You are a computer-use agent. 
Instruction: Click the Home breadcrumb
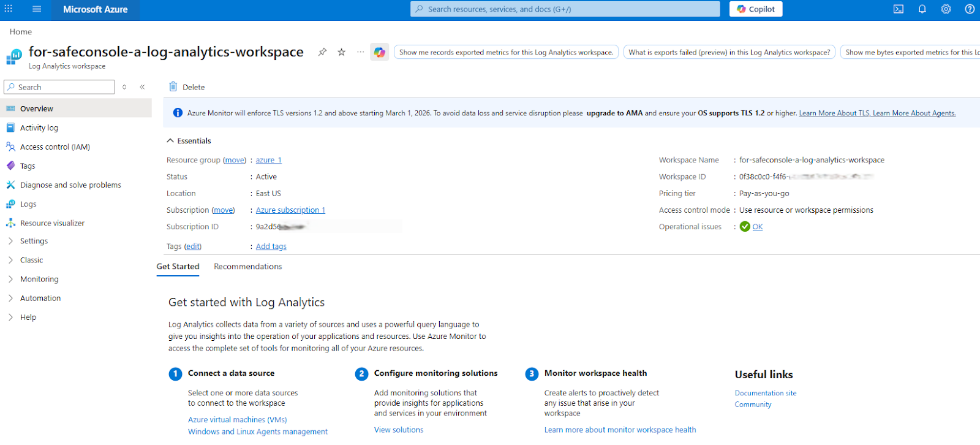tap(21, 32)
